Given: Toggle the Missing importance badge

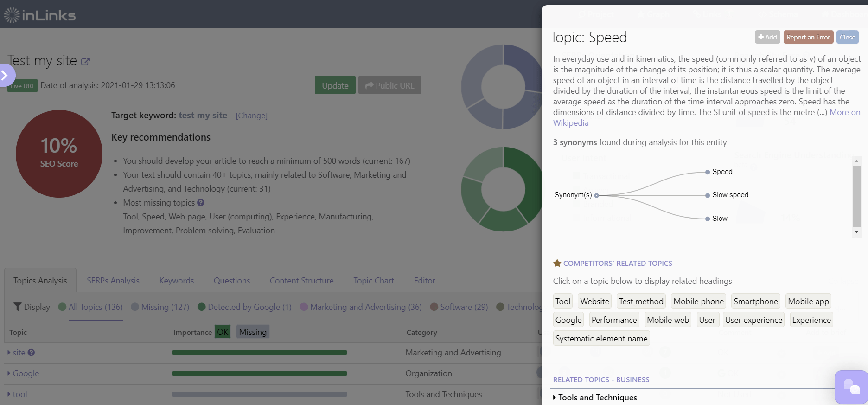Looking at the screenshot, I should click(253, 332).
